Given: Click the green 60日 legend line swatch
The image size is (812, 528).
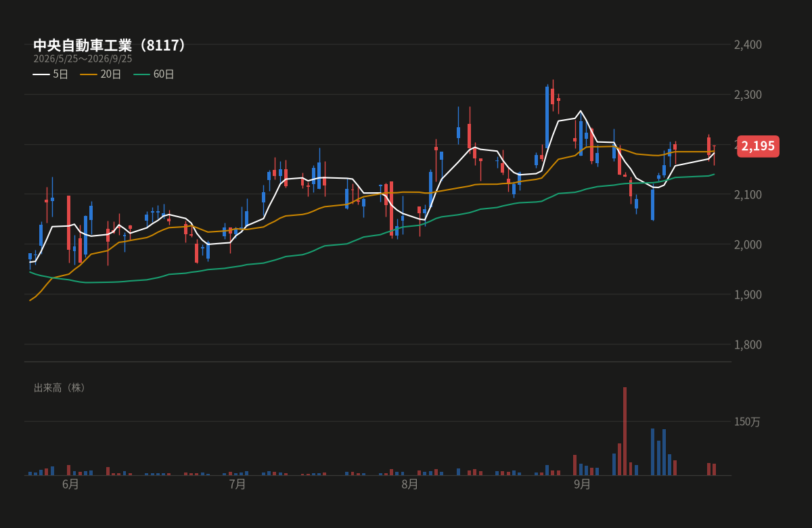Looking at the screenshot, I should [x=141, y=74].
